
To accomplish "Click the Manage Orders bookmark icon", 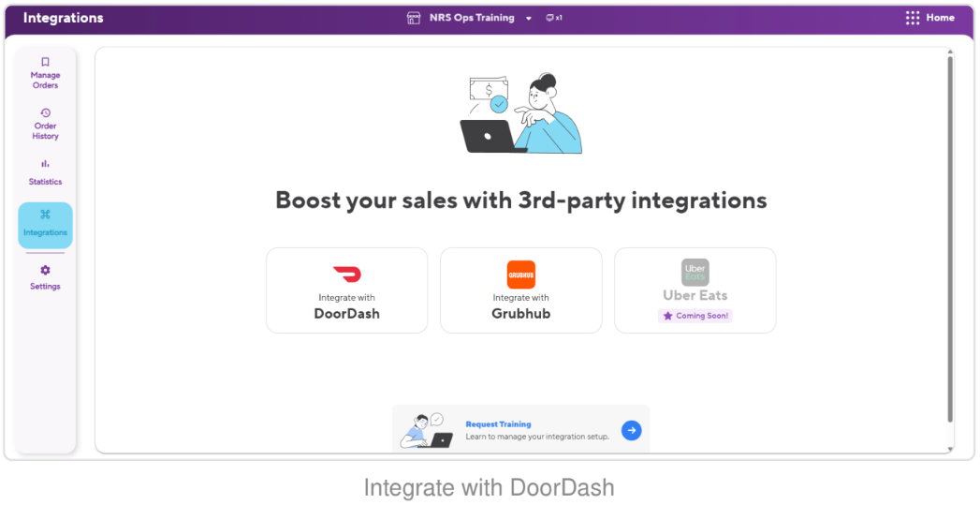I will 45,62.
